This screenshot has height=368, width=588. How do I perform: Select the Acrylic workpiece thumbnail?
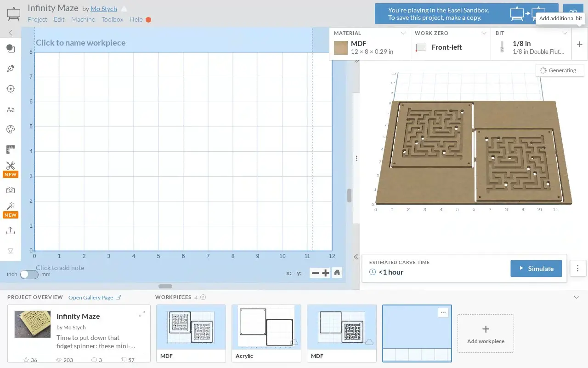tap(266, 333)
